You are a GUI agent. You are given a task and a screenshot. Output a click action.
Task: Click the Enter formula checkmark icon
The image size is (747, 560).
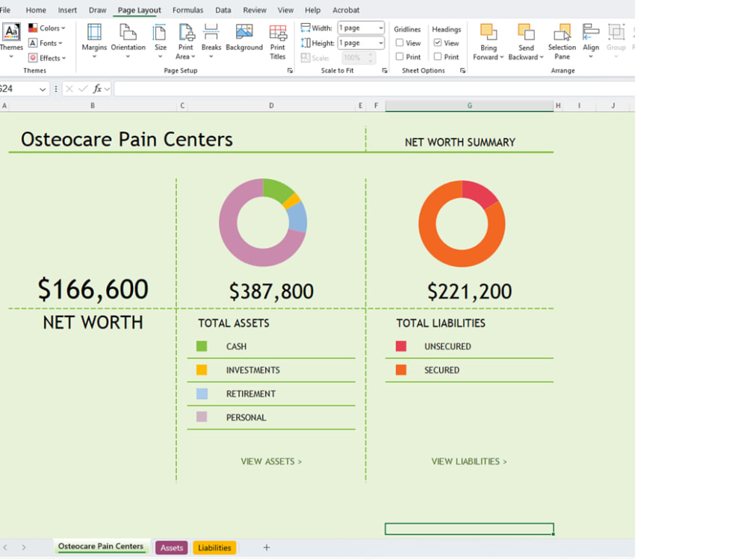83,89
